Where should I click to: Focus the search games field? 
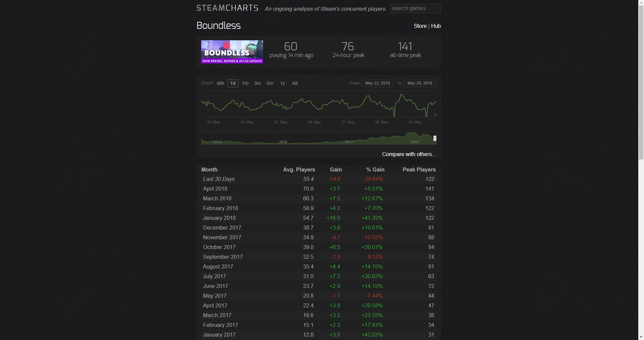click(x=415, y=8)
